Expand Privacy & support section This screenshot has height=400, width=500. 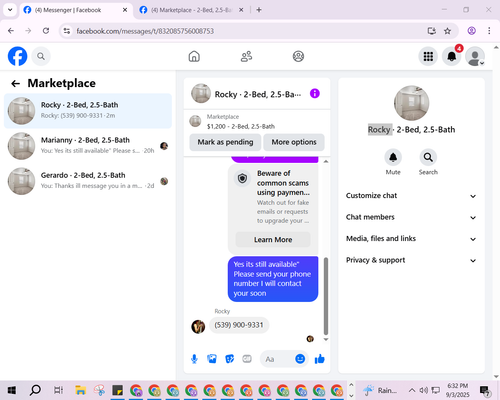[411, 260]
